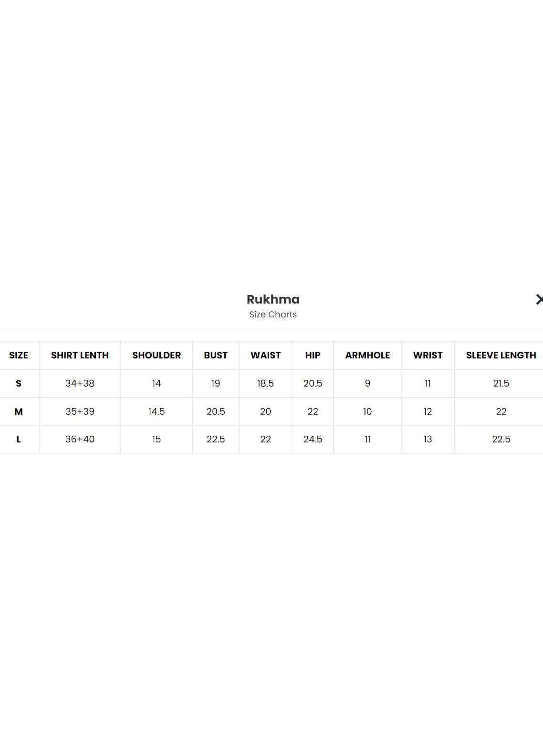Select the WRIST column header
The width and height of the screenshot is (543, 756).
(428, 355)
